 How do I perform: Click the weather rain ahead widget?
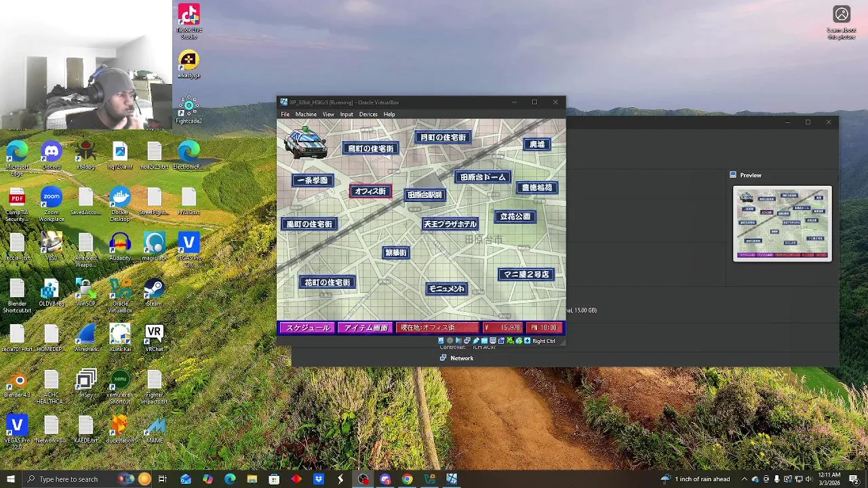(696, 479)
